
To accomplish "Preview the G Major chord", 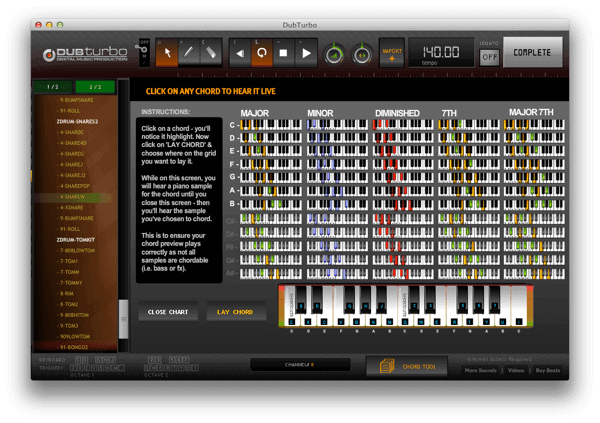I will [271, 177].
